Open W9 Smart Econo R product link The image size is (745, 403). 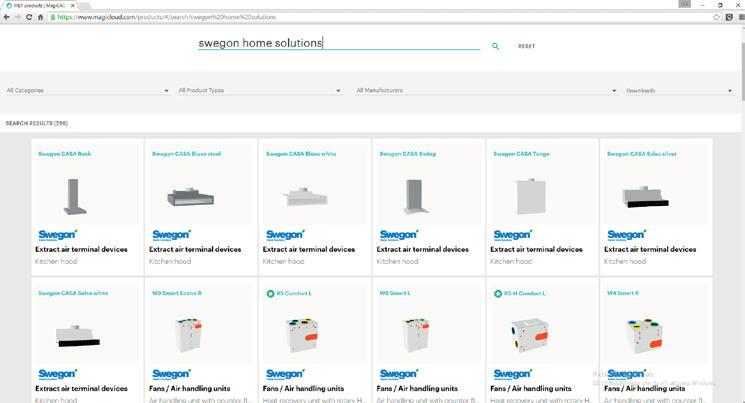click(x=177, y=293)
